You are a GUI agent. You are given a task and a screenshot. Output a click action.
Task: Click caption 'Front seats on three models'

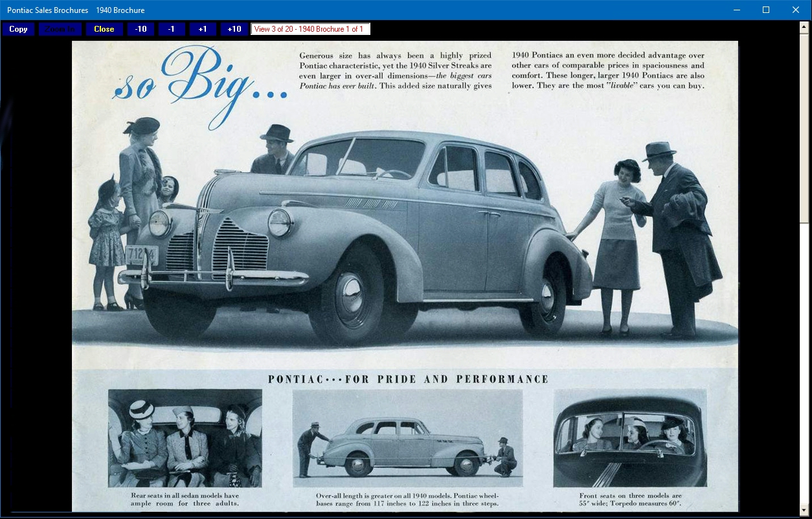pos(630,500)
